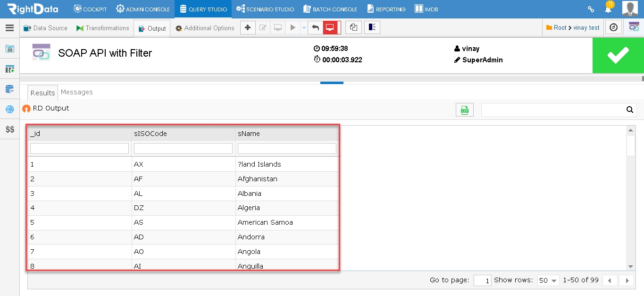Click the red monitor toolbar button

(x=331, y=28)
